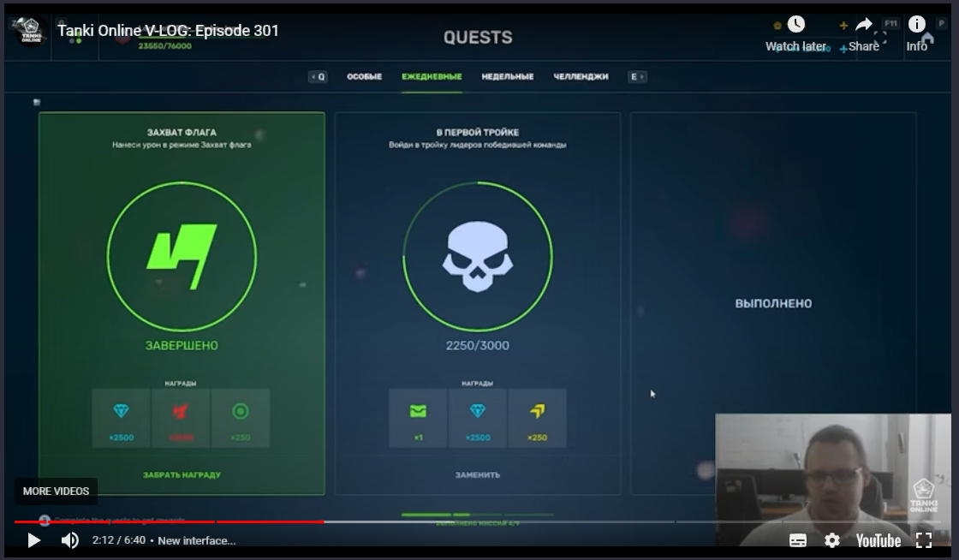
Task: Play the Tanki Online V-LOG video
Action: [34, 540]
